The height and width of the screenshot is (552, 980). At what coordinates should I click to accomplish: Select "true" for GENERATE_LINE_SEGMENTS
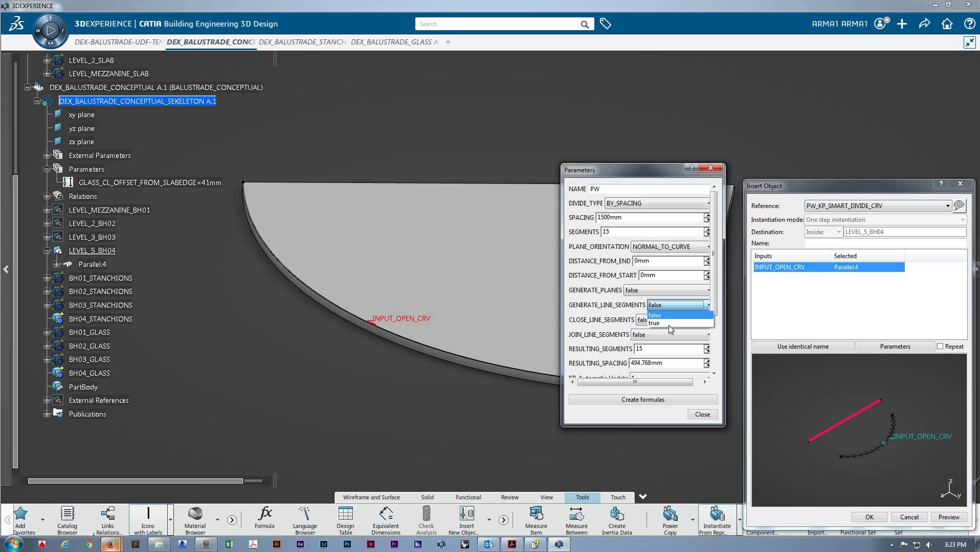(x=655, y=323)
